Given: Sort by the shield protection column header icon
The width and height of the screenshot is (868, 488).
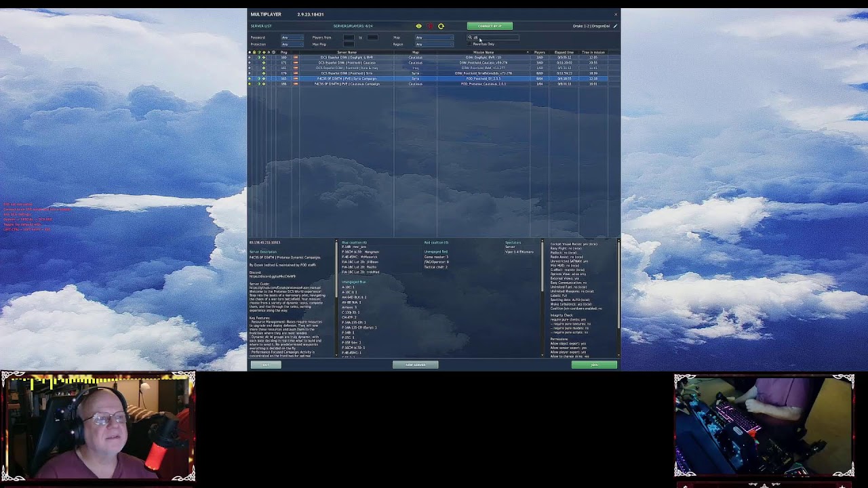Looking at the screenshot, I should (x=259, y=52).
